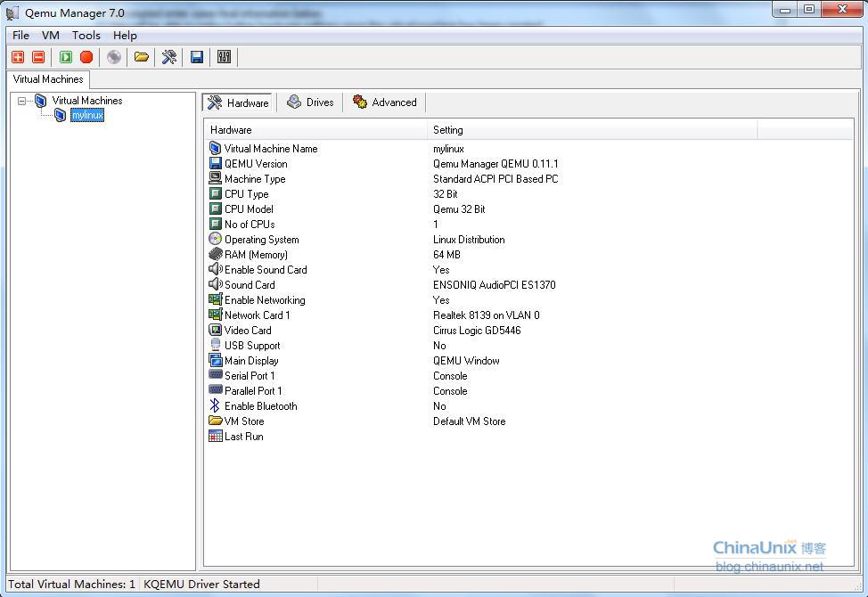This screenshot has height=597, width=868.
Task: Click the '64 MB' setting value
Action: coord(446,255)
